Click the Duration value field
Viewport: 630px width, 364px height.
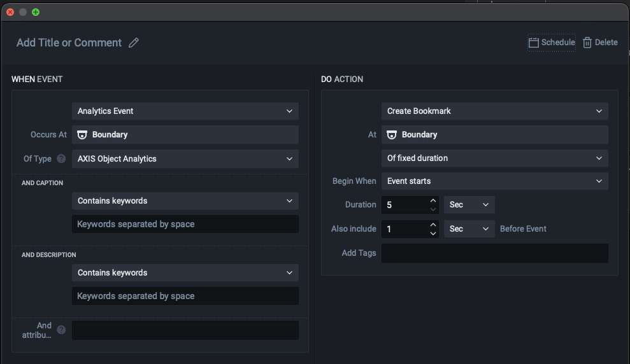coord(404,205)
